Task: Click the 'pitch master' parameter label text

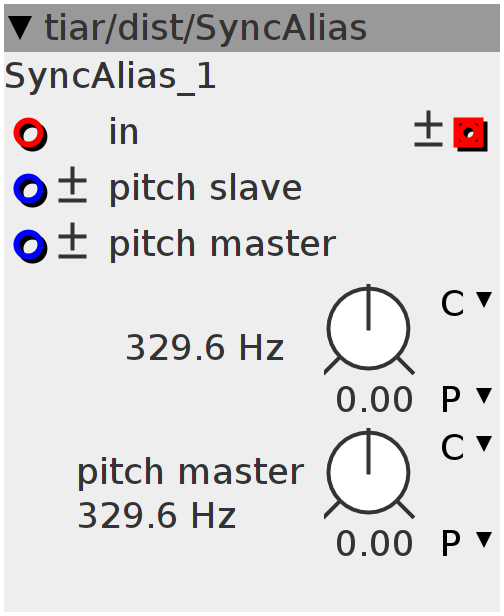Action: coord(191,473)
